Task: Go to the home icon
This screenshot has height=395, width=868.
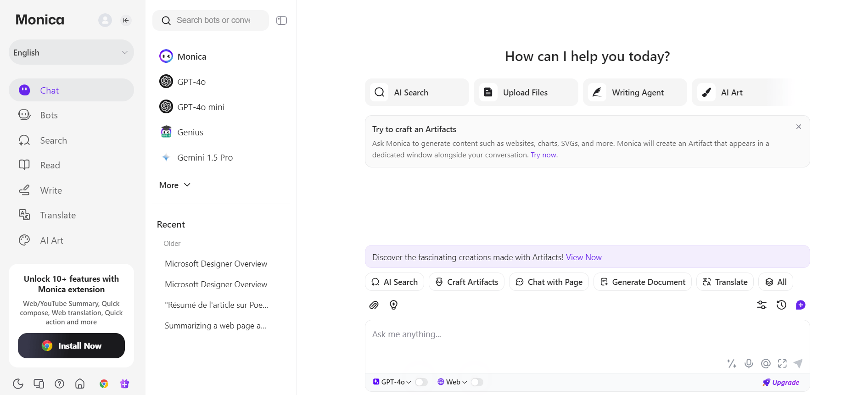Action: pyautogui.click(x=80, y=384)
